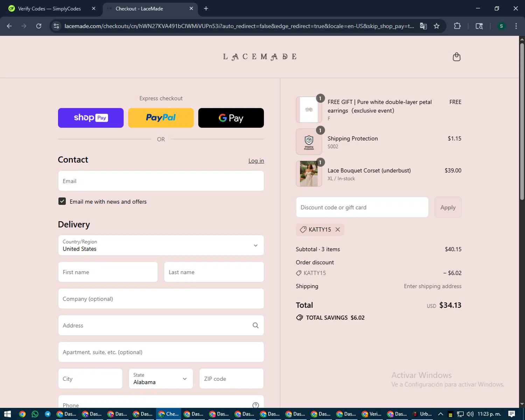Screen dimensions: 525x420
Task: Open the taskbar volume icon
Action: 470,414
